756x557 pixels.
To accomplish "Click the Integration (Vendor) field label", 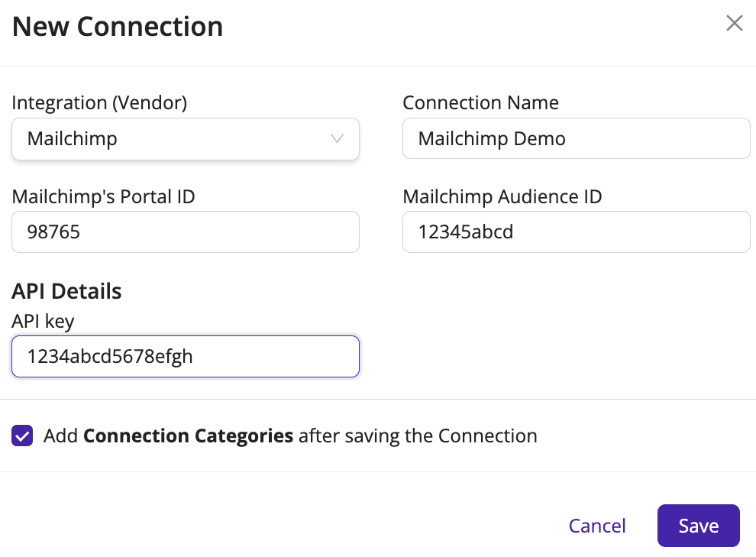I will coord(99,102).
